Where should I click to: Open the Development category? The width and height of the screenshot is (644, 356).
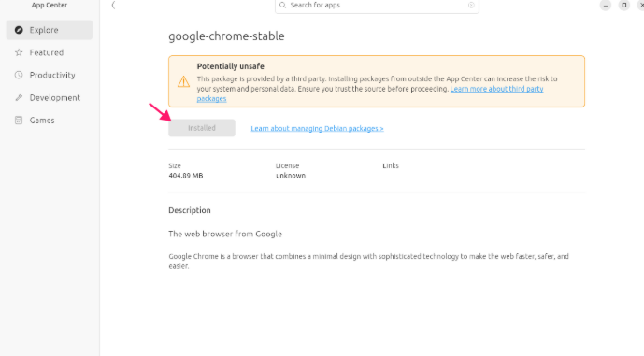[x=50, y=98]
